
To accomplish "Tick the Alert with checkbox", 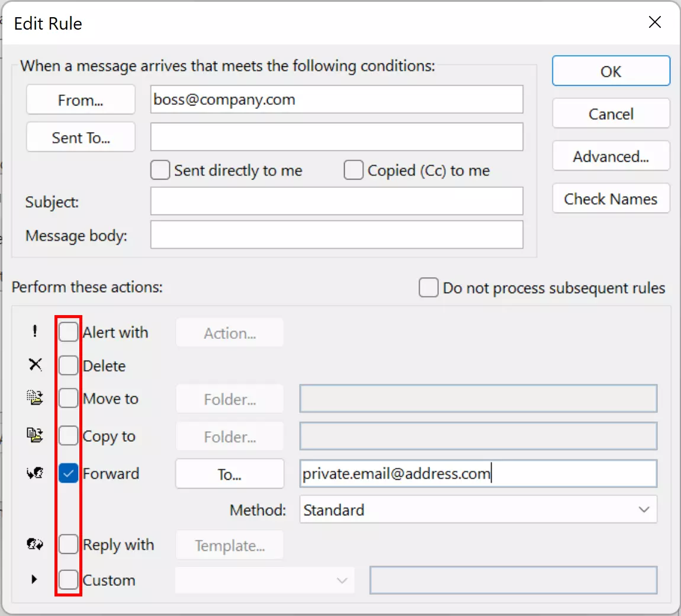I will pos(68,332).
